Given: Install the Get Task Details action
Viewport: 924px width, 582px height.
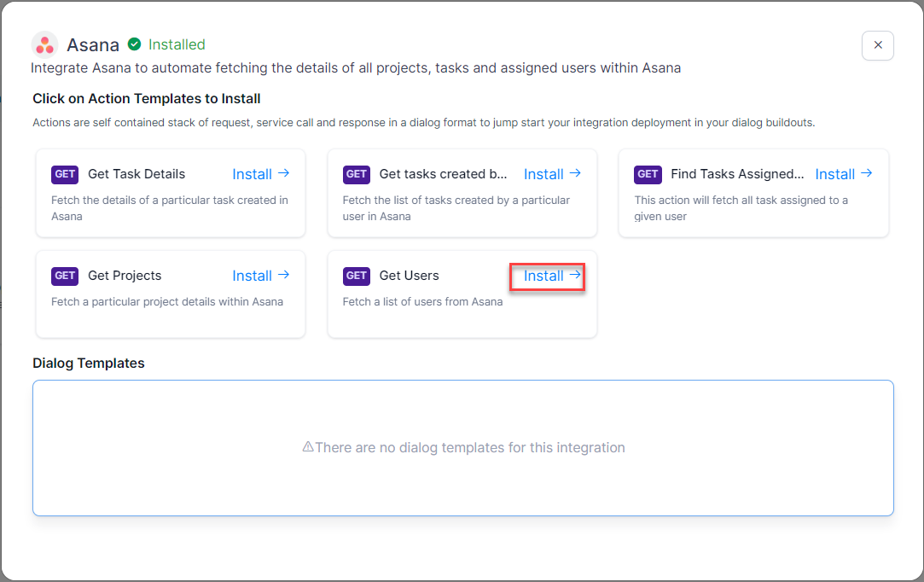Looking at the screenshot, I should tap(260, 174).
